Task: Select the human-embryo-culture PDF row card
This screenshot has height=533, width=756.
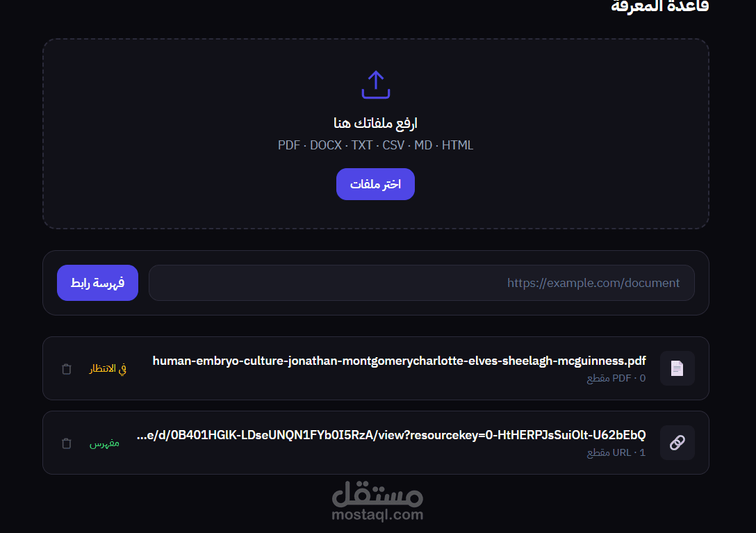Action: [x=376, y=368]
